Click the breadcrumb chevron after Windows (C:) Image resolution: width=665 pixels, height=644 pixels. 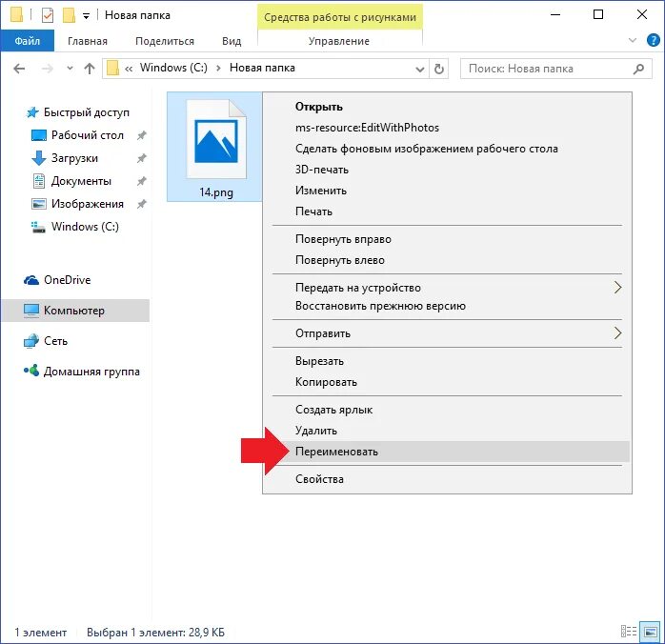(218, 69)
